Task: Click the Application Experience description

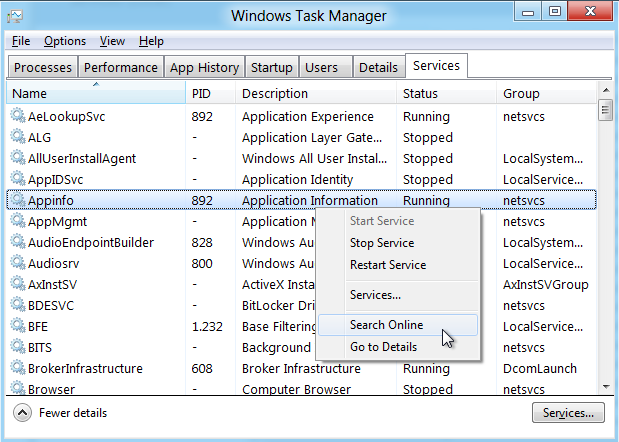Action: tap(308, 116)
